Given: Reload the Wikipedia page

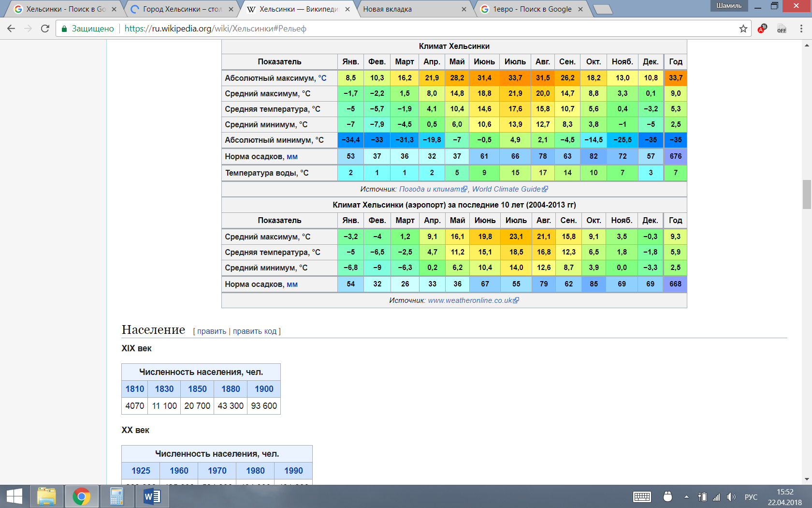Looking at the screenshot, I should click(x=45, y=29).
